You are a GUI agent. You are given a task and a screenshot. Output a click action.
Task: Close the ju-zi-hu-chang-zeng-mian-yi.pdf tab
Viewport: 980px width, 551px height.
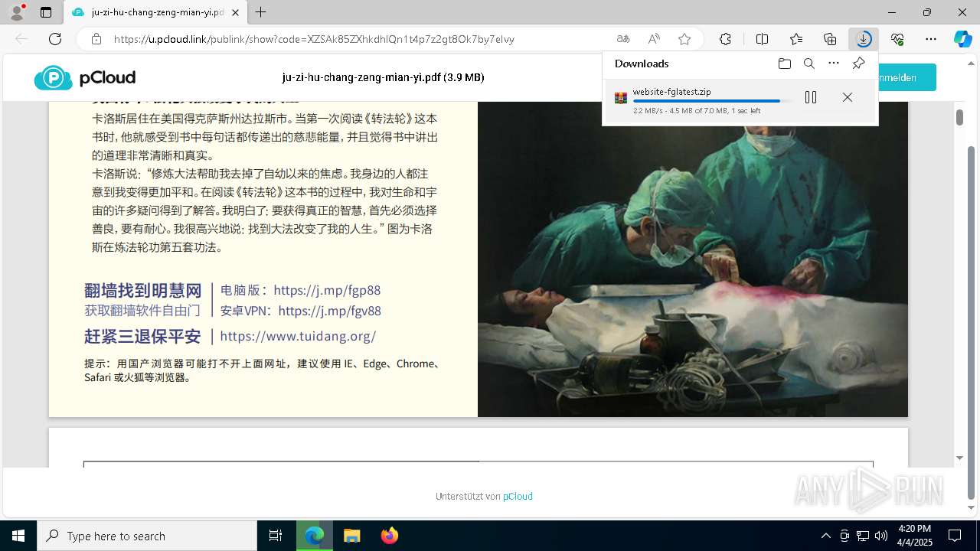pyautogui.click(x=235, y=12)
